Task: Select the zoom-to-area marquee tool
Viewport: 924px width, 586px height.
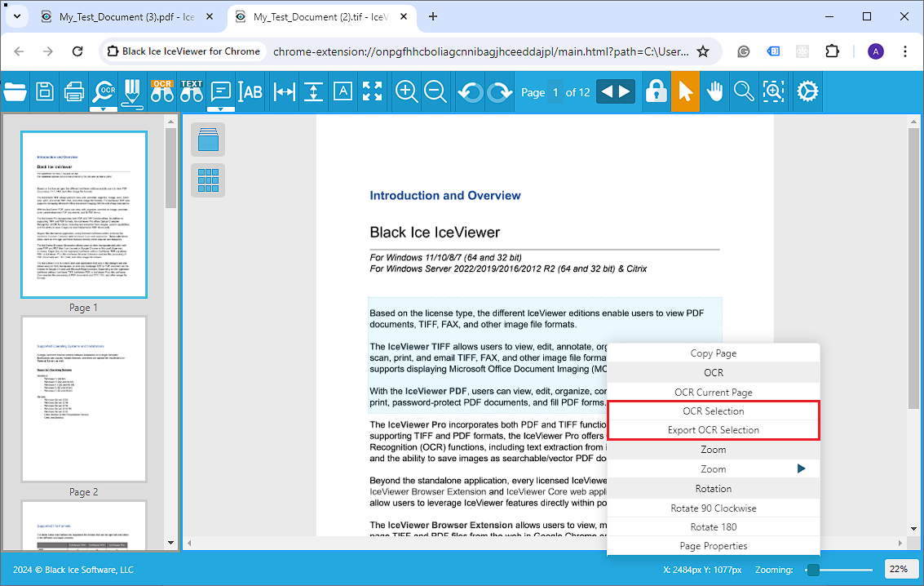Action: point(773,91)
